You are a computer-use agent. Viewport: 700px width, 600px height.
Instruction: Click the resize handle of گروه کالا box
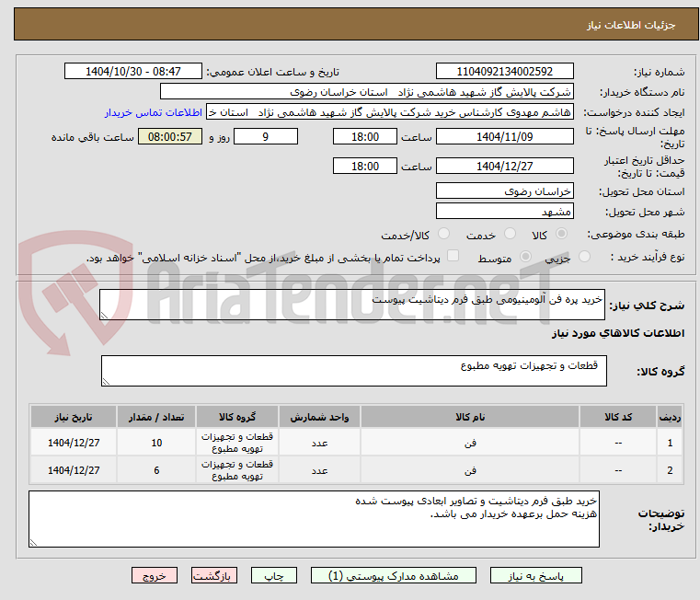[x=106, y=382]
